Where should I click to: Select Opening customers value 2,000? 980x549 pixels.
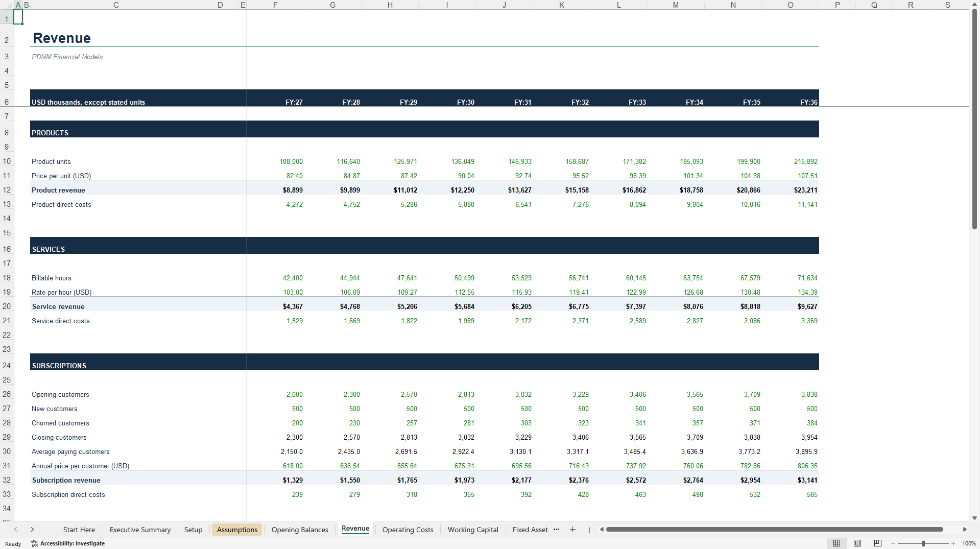pos(294,394)
